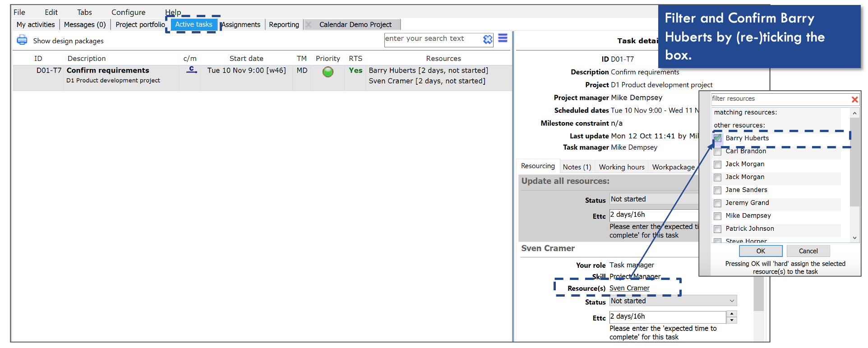Open the Status field under Update all resources
The image size is (868, 348).
(654, 199)
